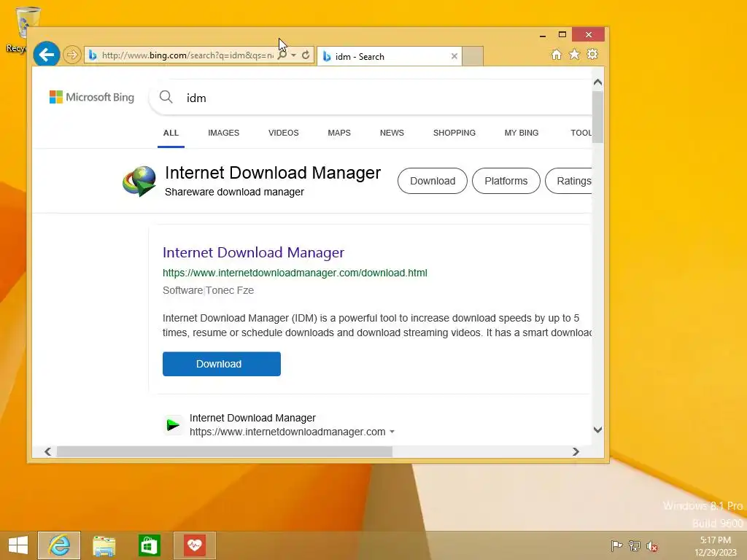Screen dimensions: 747x560
Task: Click horizontal scrollbar right arrow
Action: tap(576, 451)
